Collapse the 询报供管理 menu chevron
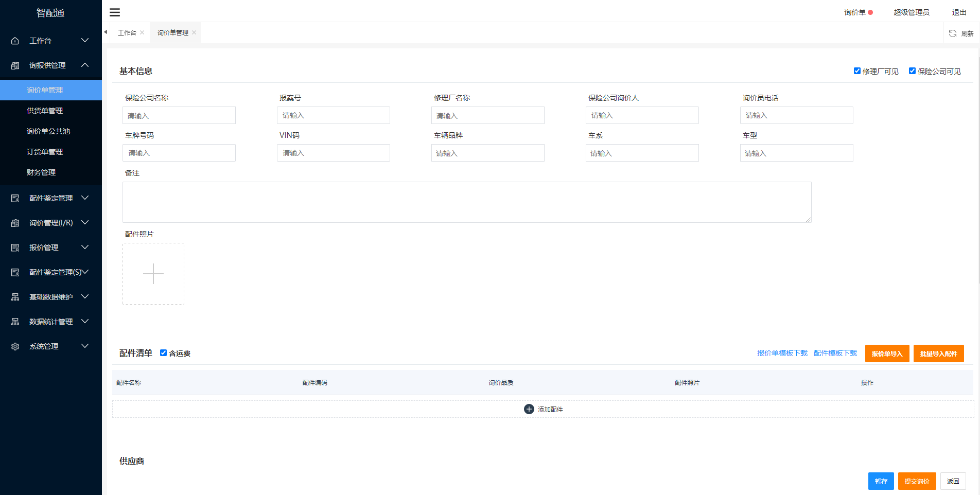 (x=85, y=65)
